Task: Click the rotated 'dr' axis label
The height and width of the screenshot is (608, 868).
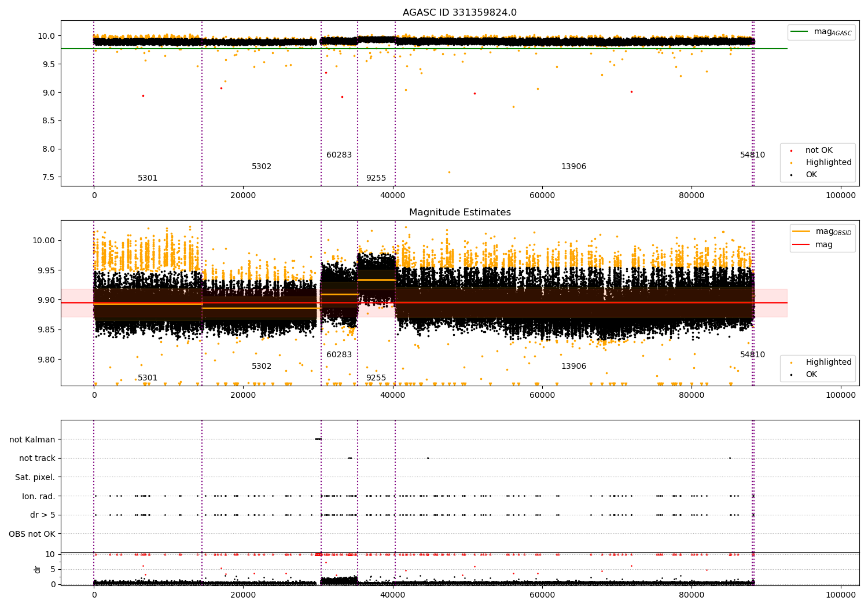Action: (38, 569)
